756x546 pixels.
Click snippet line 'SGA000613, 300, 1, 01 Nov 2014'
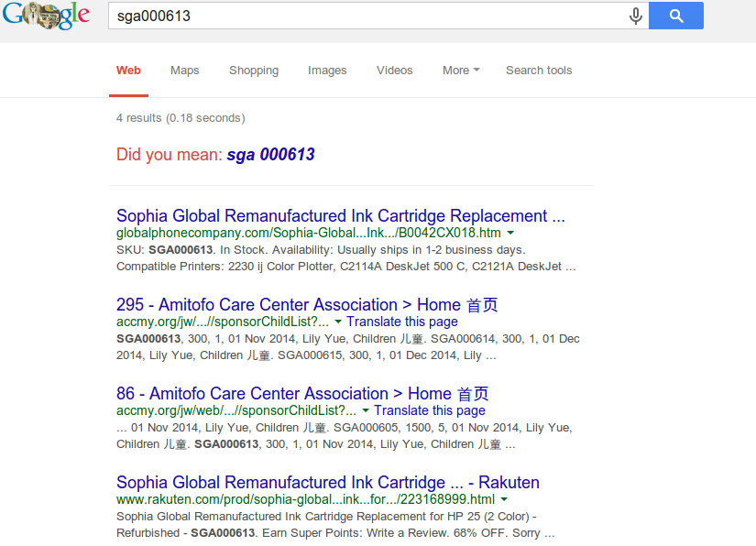(x=347, y=339)
